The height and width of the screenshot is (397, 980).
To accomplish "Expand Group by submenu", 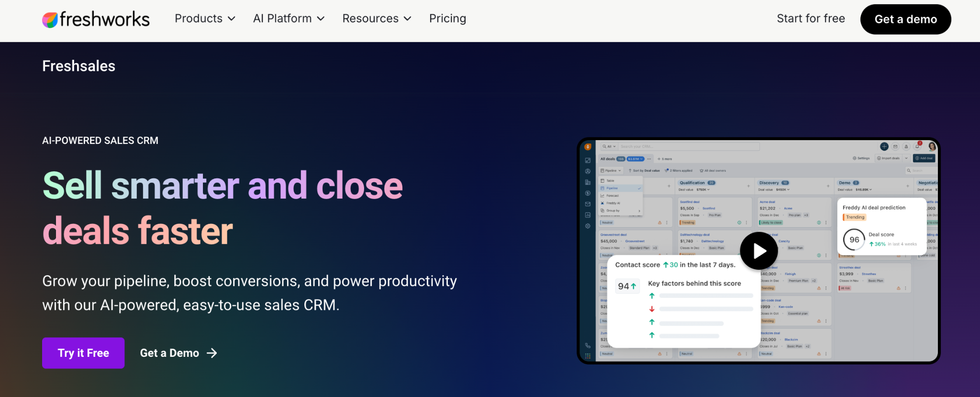I will (x=620, y=211).
